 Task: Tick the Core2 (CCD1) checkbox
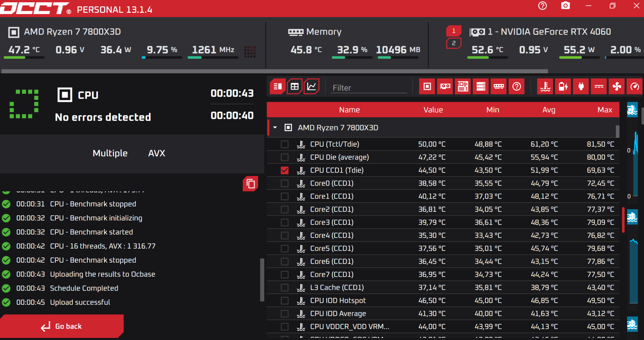285,210
